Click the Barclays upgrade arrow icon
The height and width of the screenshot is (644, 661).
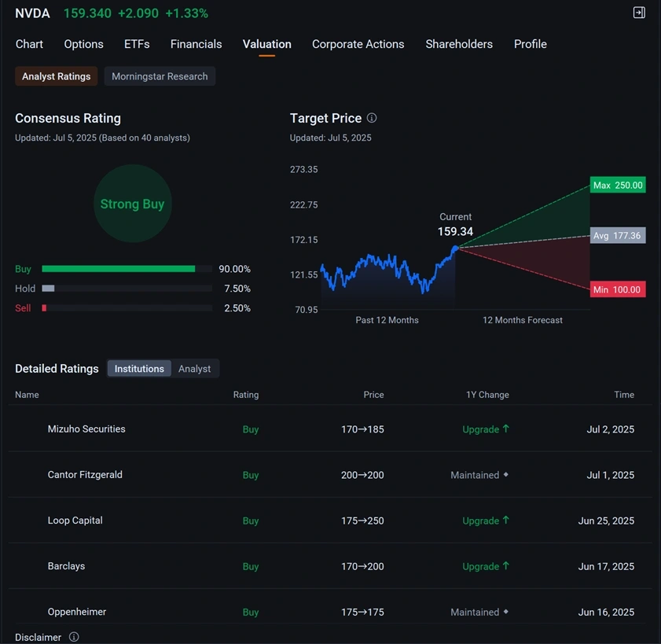click(x=506, y=566)
